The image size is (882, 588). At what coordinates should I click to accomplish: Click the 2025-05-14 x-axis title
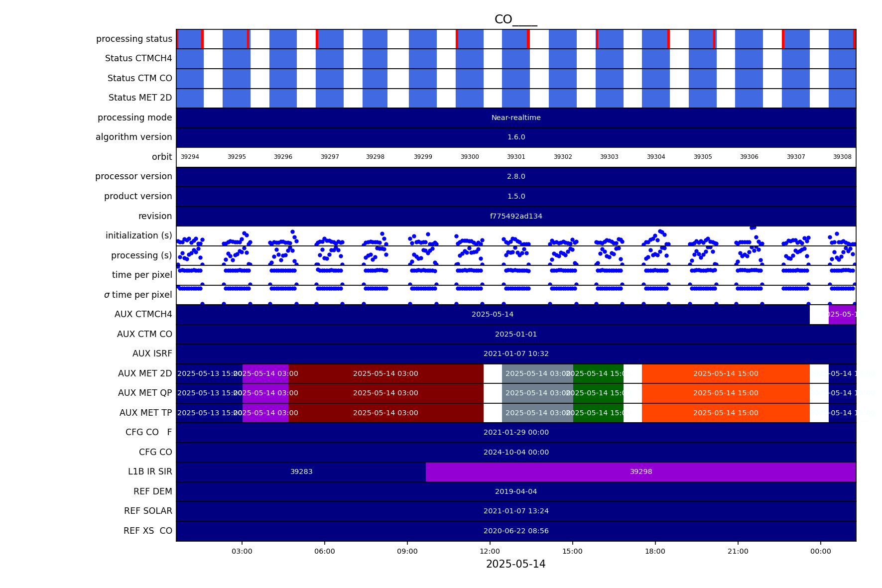pos(515,564)
